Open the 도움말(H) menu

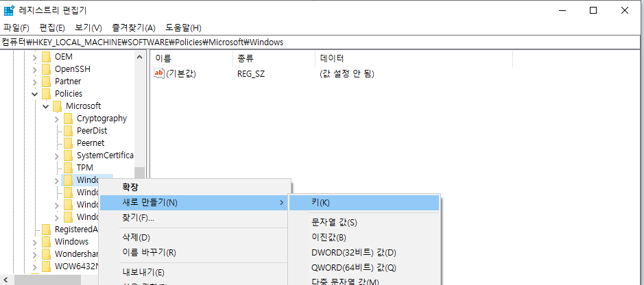[183, 28]
